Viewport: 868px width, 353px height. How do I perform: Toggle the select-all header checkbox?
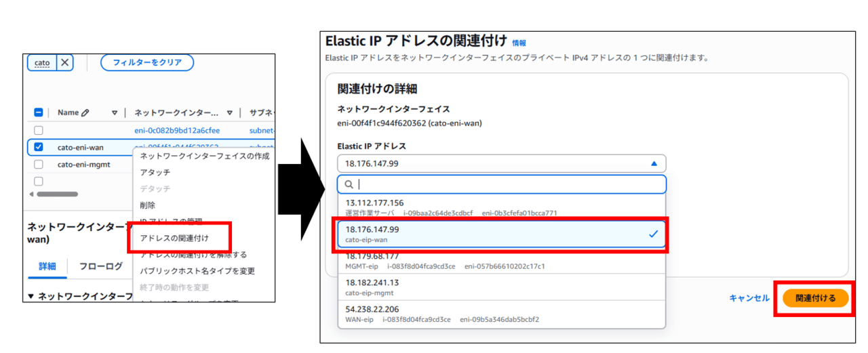click(39, 113)
